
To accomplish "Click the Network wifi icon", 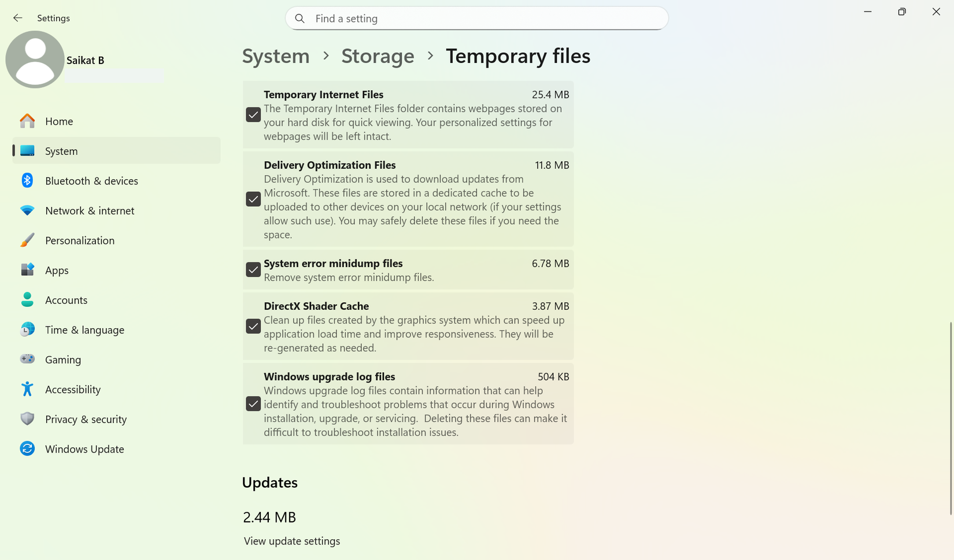I will pos(27,210).
